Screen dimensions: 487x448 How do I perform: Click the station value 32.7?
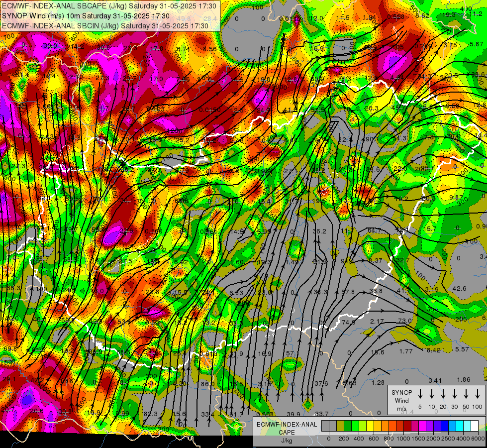coord(403,260)
